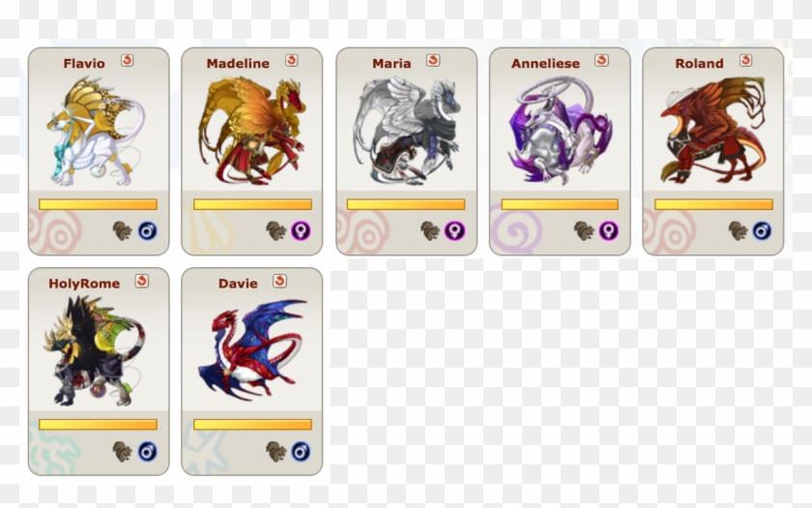The width and height of the screenshot is (812, 508).
Task: Click the red swap icon on Maria's card
Action: 433,61
